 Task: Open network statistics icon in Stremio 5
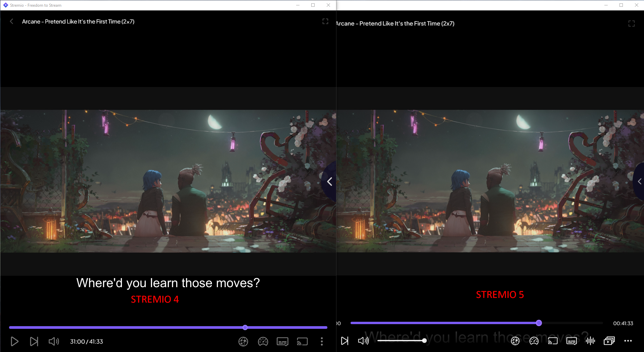coord(515,341)
